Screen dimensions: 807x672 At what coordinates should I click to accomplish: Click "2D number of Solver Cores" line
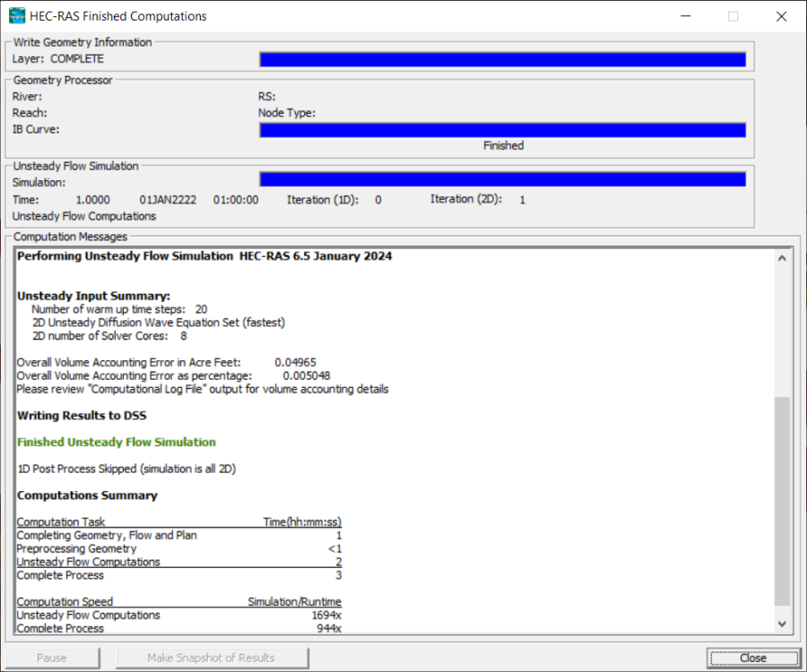pos(109,336)
